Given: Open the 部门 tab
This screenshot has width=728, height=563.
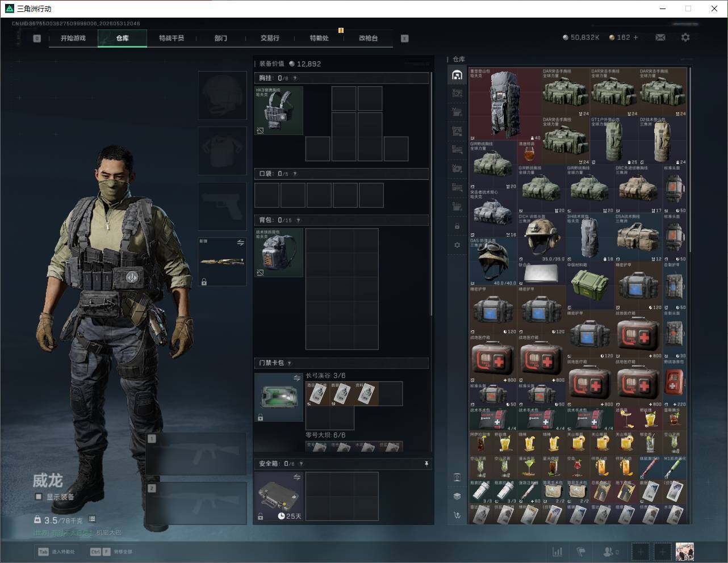Looking at the screenshot, I should click(x=221, y=38).
